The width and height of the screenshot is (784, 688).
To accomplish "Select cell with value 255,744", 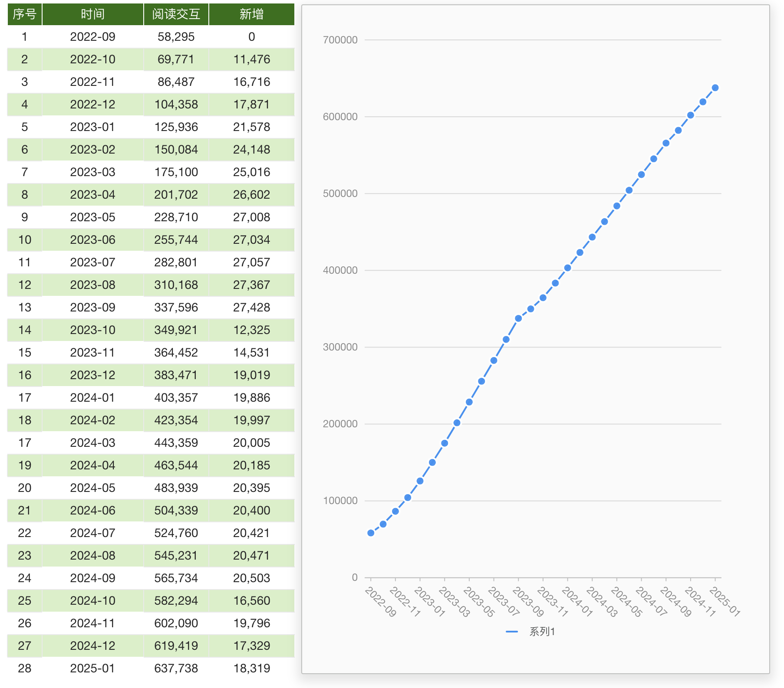I will click(176, 240).
